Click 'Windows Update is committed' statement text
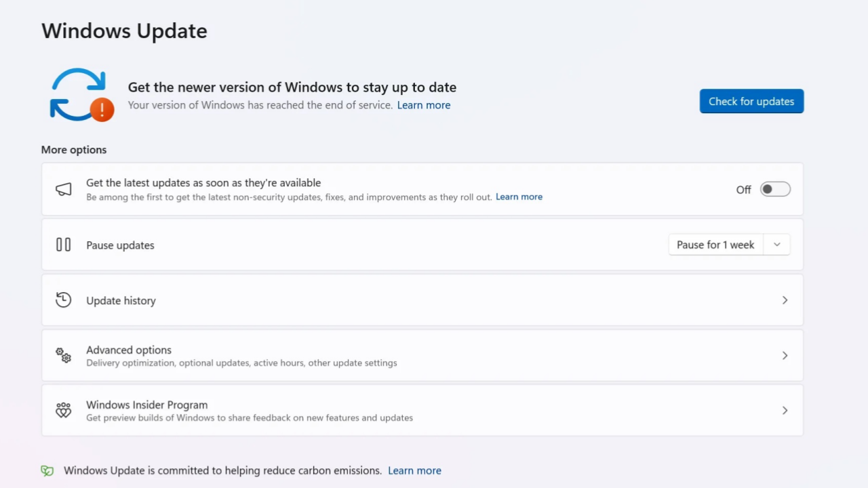868x488 pixels. [x=222, y=470]
